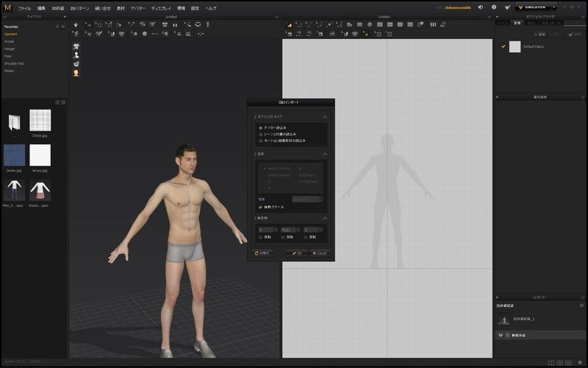588x368 pixels.
Task: Open the Z axis dropdown
Action: [313, 230]
